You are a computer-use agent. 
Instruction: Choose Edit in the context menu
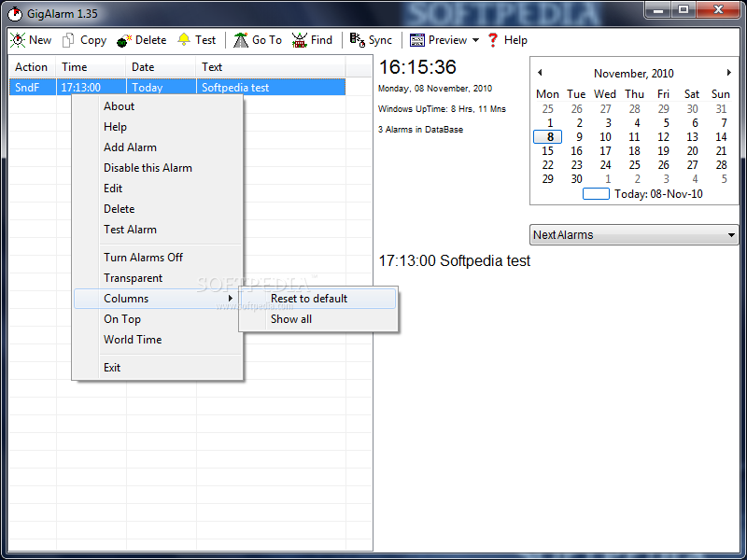point(113,189)
